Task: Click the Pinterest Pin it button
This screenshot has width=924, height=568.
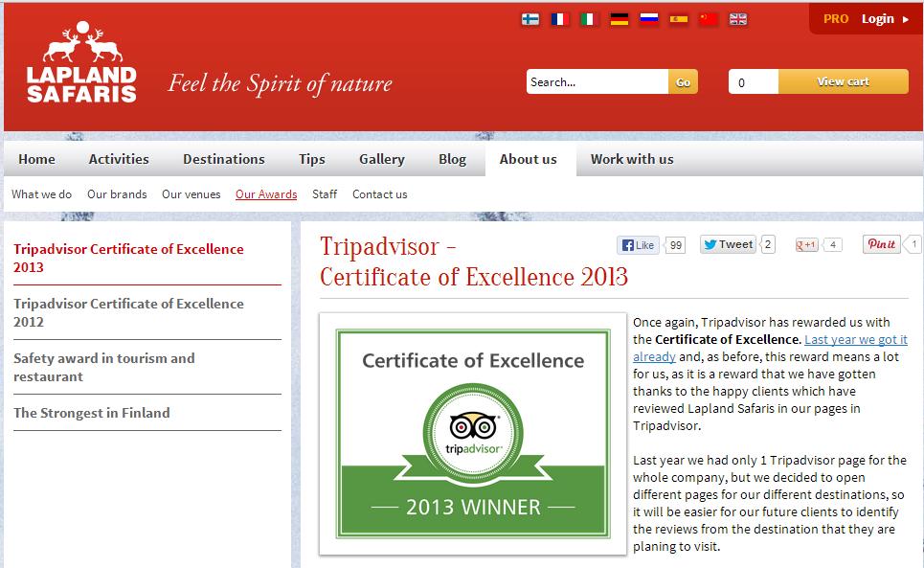Action: (x=882, y=244)
